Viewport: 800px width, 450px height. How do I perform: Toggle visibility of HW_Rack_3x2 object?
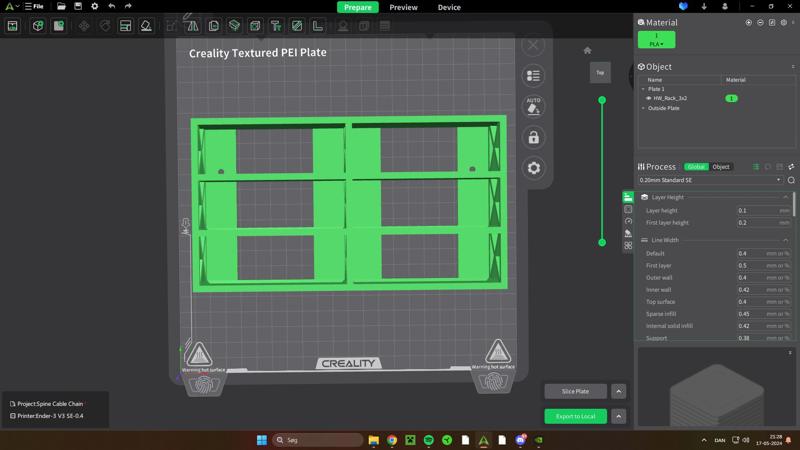pyautogui.click(x=648, y=98)
